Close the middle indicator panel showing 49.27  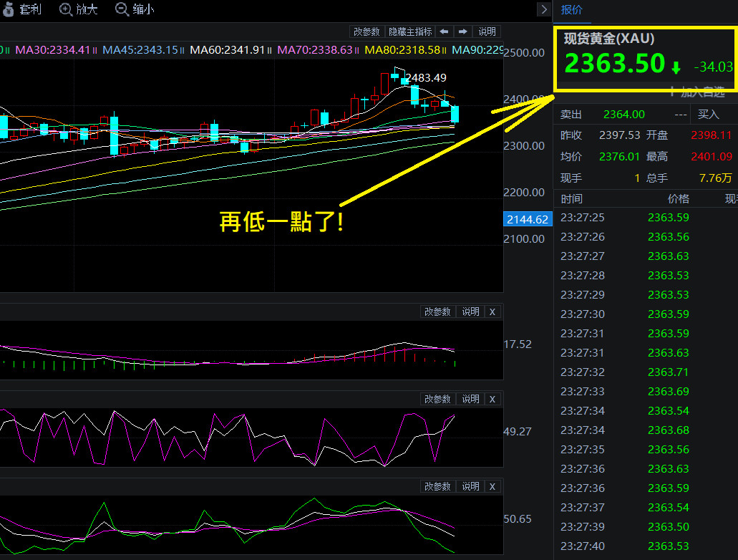pyautogui.click(x=492, y=399)
